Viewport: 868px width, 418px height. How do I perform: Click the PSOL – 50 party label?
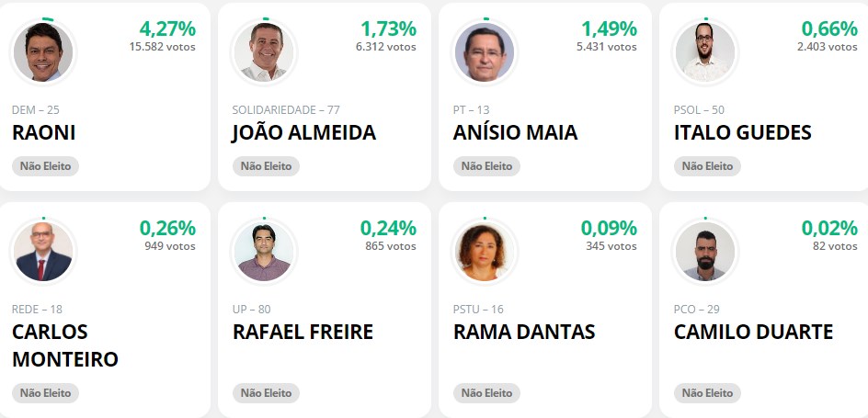[x=699, y=110]
